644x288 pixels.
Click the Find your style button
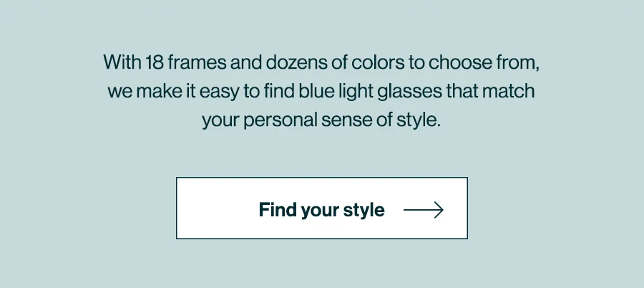[x=321, y=208]
